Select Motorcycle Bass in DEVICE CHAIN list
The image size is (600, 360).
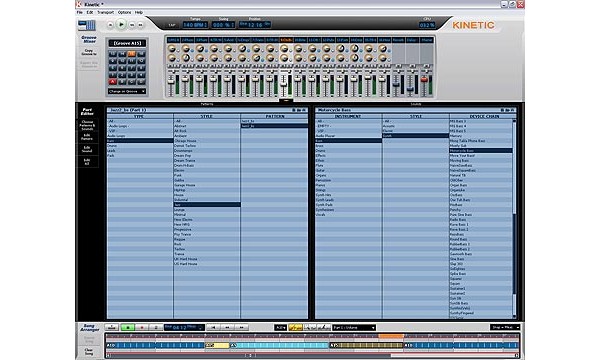click(481, 151)
